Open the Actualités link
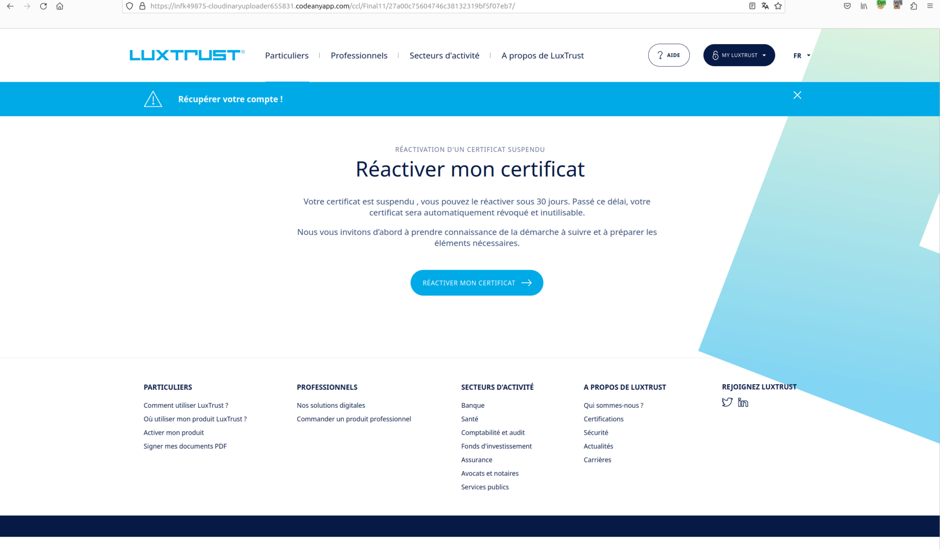Viewport: 940px width, 560px height. click(598, 446)
